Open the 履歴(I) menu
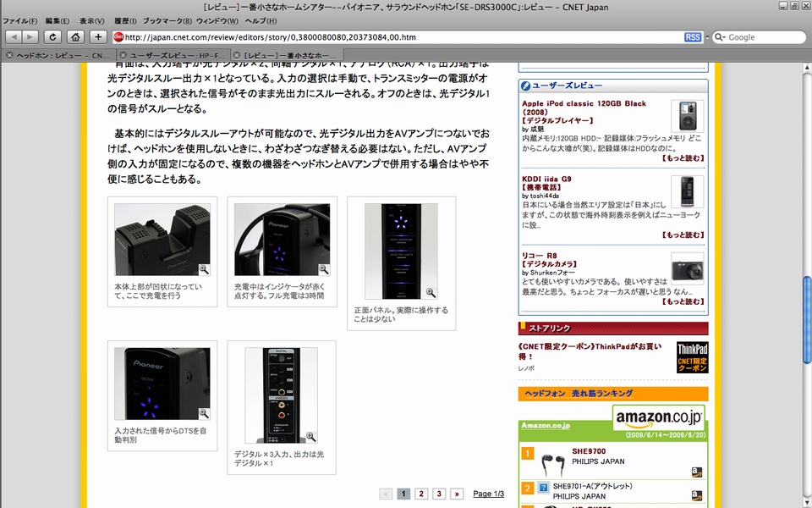 click(x=125, y=21)
